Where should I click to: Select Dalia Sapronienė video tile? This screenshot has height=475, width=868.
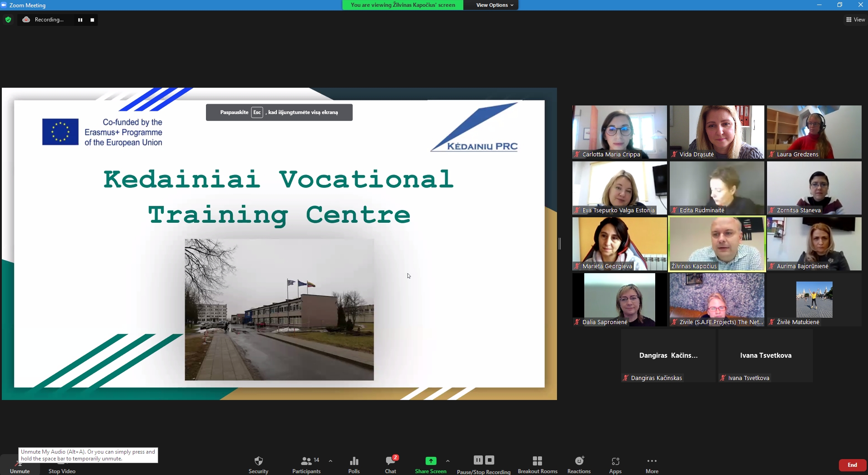pos(620,300)
